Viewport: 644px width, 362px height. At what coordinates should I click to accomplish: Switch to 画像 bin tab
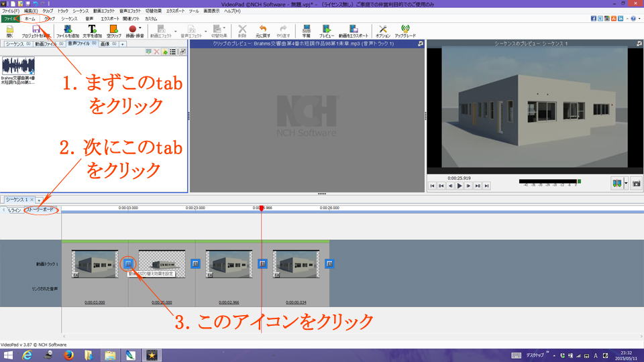click(x=109, y=44)
